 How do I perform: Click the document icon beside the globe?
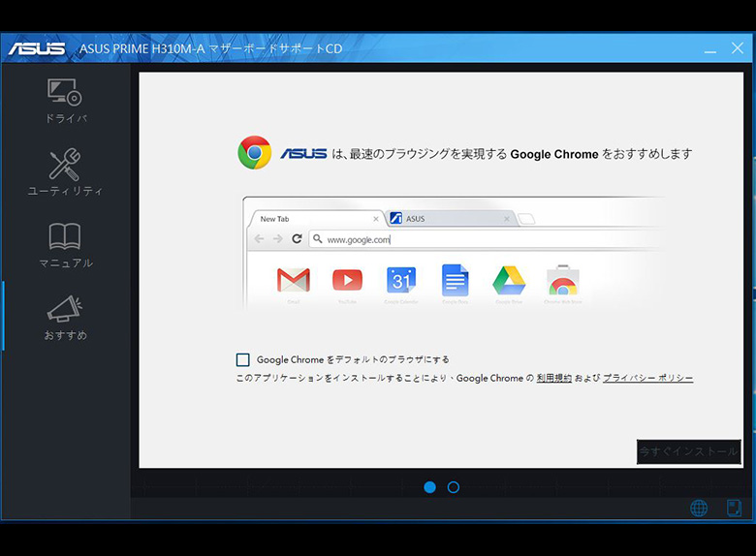[x=734, y=508]
